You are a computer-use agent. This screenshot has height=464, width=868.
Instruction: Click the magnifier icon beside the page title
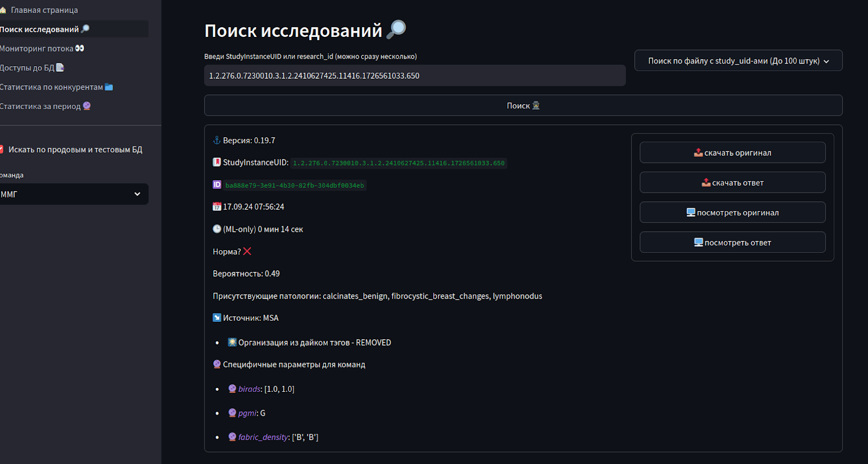point(397,29)
